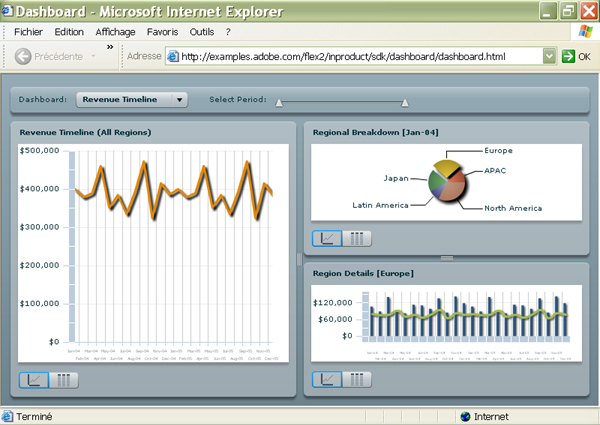Screen dimensions: 600x425
Task: Click the Internet zone globe icon
Action: point(465,416)
